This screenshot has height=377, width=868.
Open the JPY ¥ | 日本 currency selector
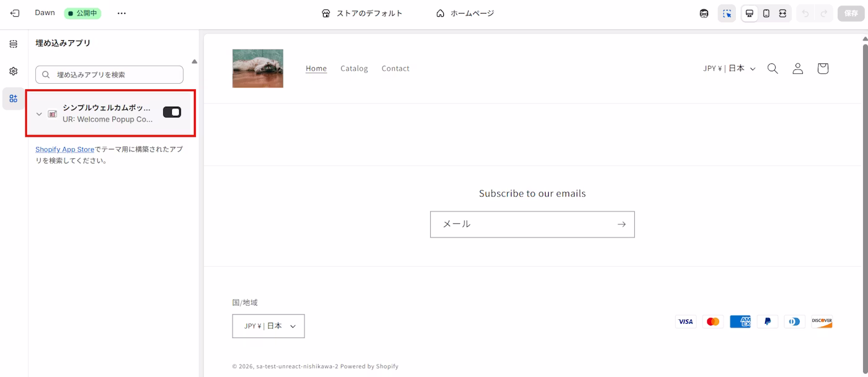point(730,68)
